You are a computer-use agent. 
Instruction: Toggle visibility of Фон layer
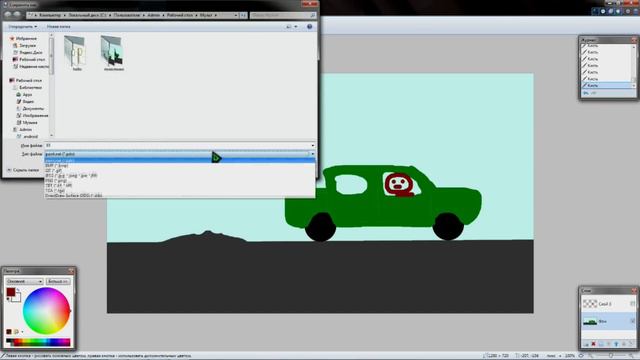[x=632, y=321]
